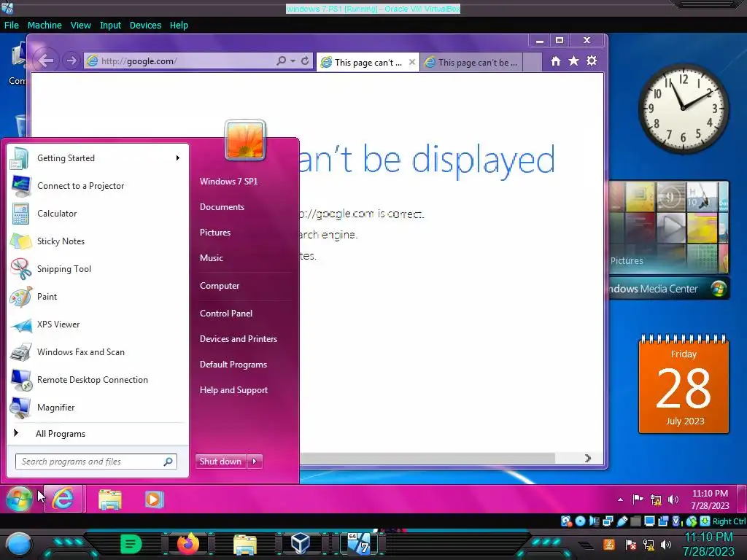The width and height of the screenshot is (747, 560).
Task: Click the IE Home icon
Action: click(x=555, y=61)
